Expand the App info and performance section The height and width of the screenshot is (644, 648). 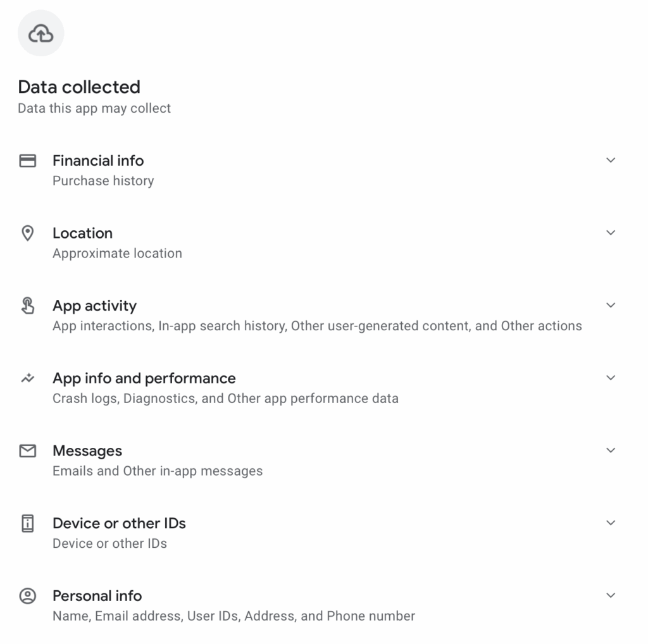click(611, 377)
